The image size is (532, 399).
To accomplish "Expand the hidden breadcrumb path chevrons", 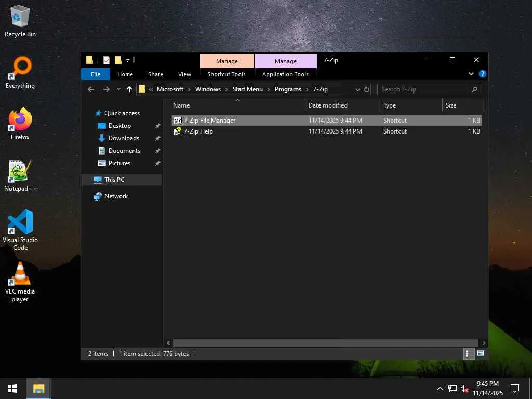I will click(151, 89).
